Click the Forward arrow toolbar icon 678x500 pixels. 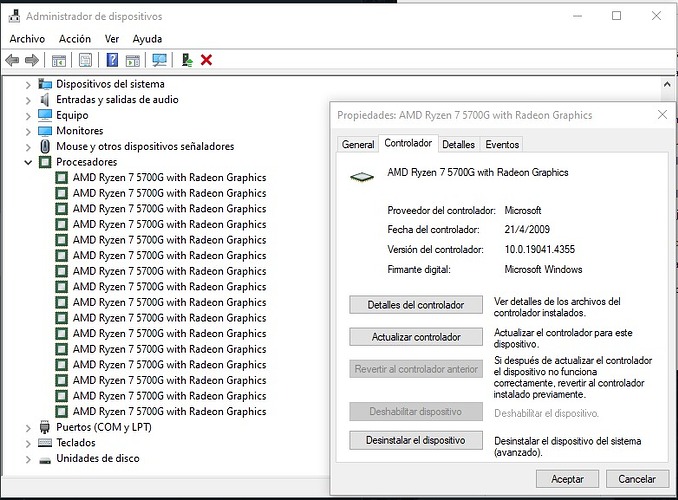pyautogui.click(x=32, y=60)
